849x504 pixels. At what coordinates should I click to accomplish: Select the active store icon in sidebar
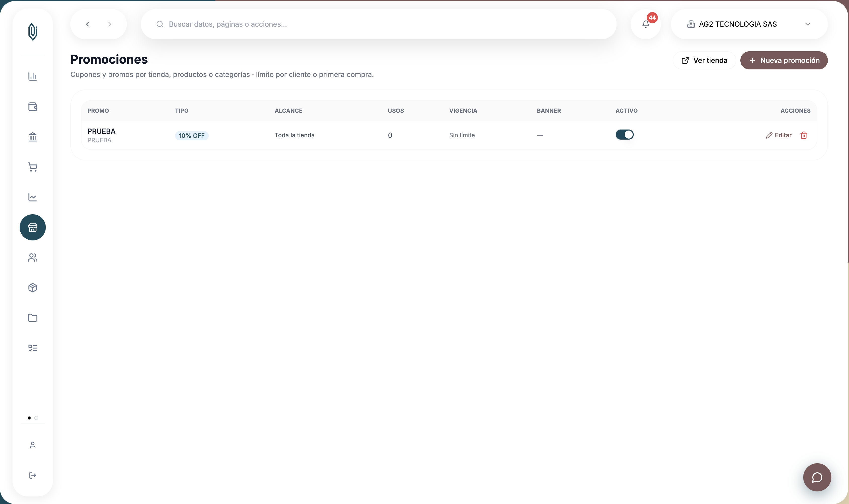pyautogui.click(x=33, y=227)
